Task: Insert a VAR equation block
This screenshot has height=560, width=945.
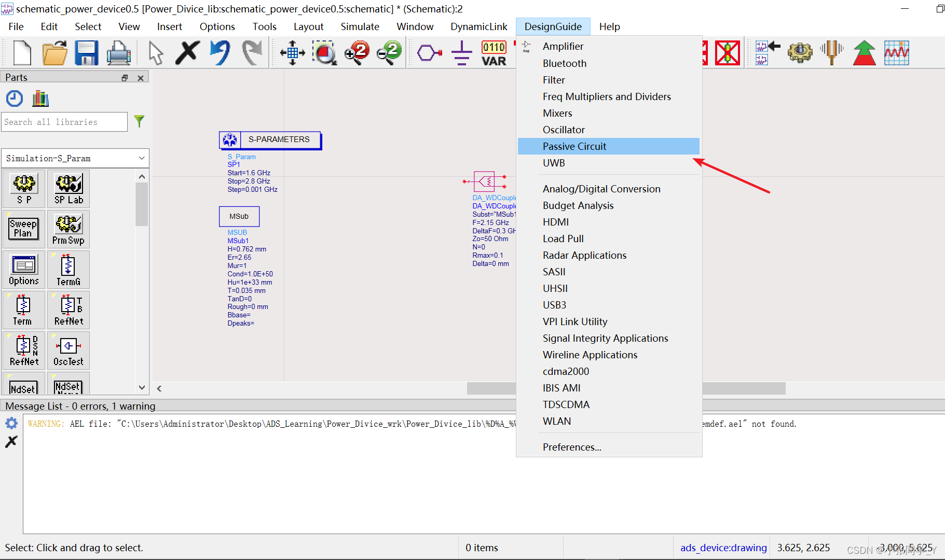Action: coord(494,53)
